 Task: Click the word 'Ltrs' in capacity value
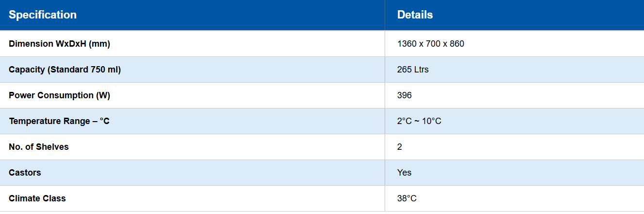421,70
